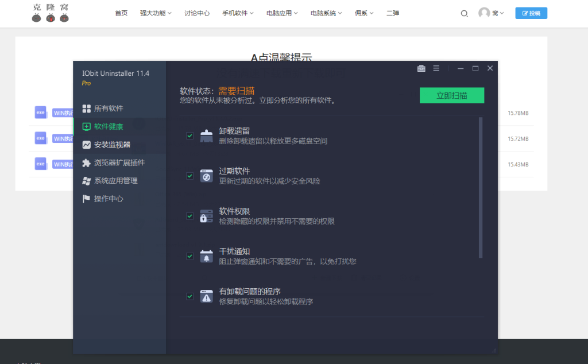This screenshot has width=588, height=364.
Task: Uncheck the 过期软件 checkbox
Action: pos(189,176)
